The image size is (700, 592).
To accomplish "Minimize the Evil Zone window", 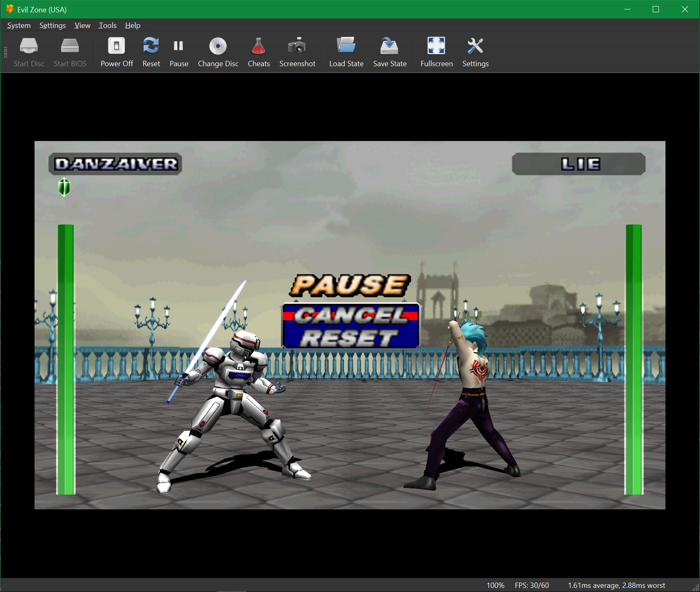I will click(x=627, y=9).
